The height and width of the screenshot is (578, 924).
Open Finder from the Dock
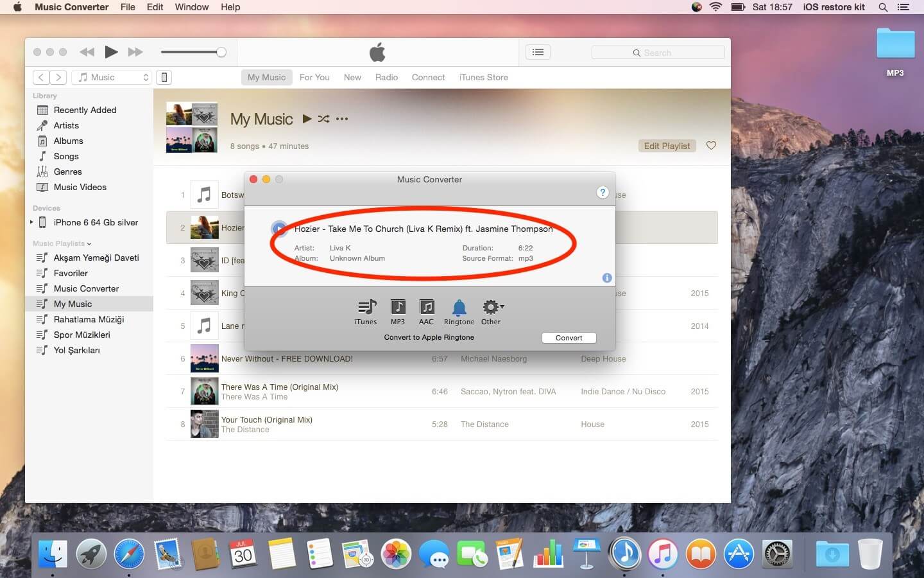pyautogui.click(x=53, y=554)
